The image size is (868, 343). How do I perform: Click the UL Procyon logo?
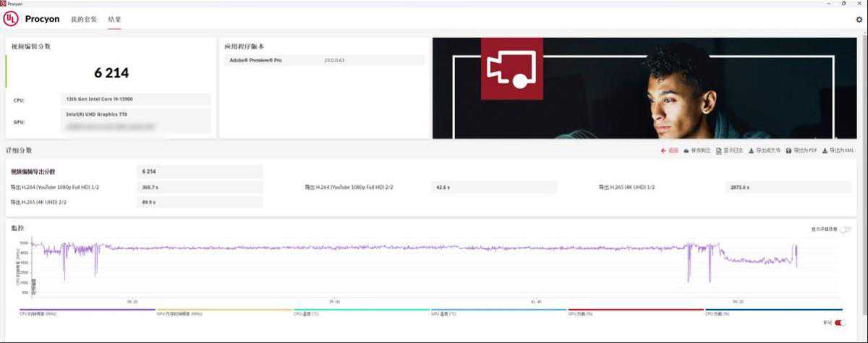click(x=12, y=20)
